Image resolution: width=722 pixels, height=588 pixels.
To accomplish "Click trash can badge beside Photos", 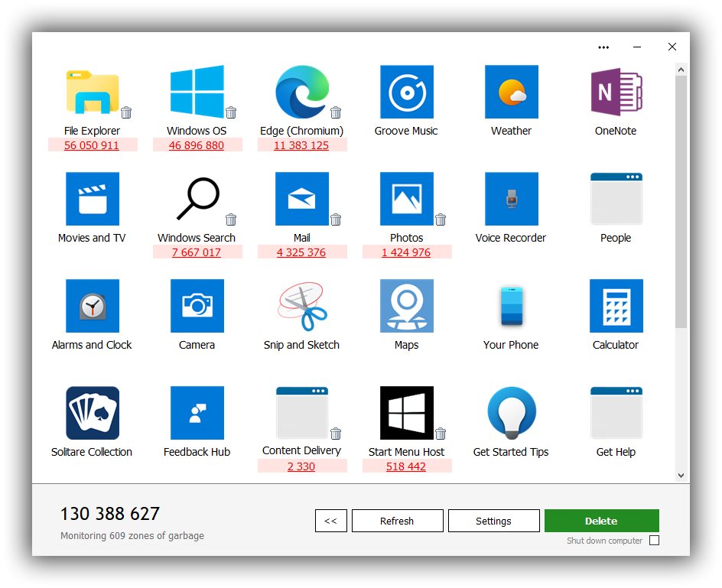I will tap(441, 219).
